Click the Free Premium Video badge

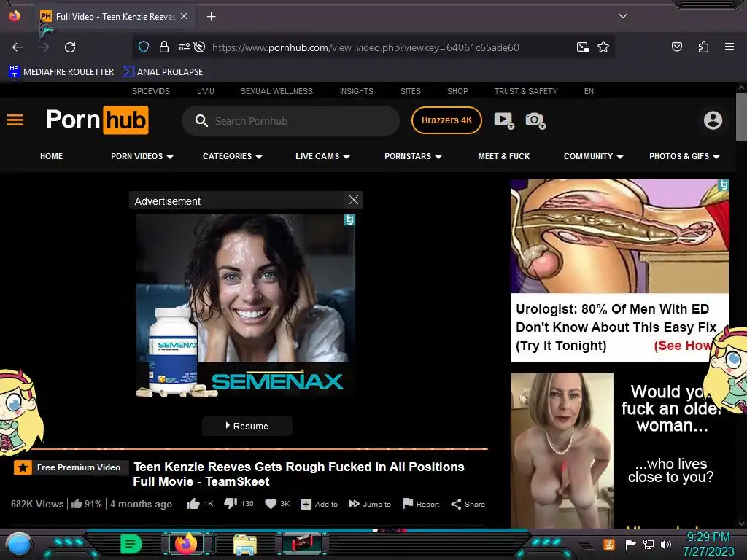(71, 467)
